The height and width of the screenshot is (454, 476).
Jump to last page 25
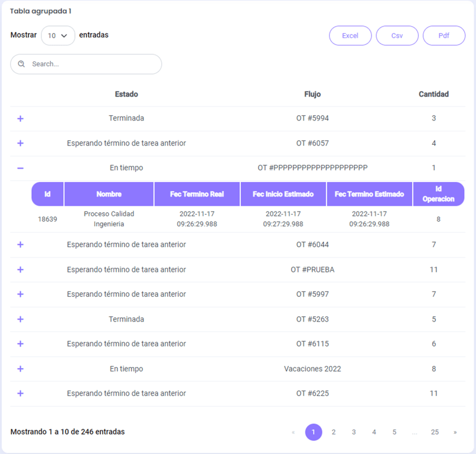coord(435,432)
